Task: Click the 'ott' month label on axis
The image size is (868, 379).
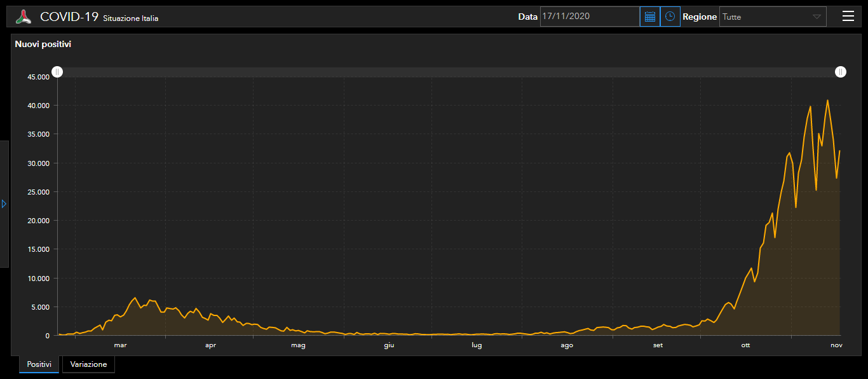Action: pyautogui.click(x=745, y=345)
